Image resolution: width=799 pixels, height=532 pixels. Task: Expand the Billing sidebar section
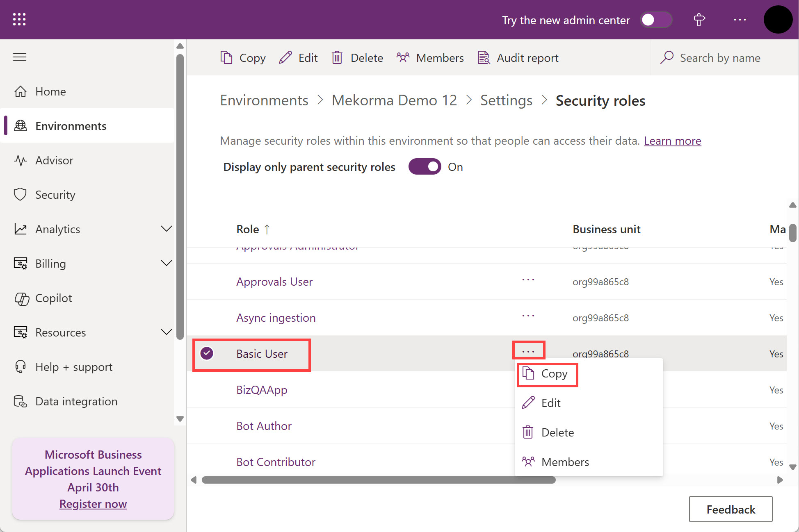[x=166, y=263]
